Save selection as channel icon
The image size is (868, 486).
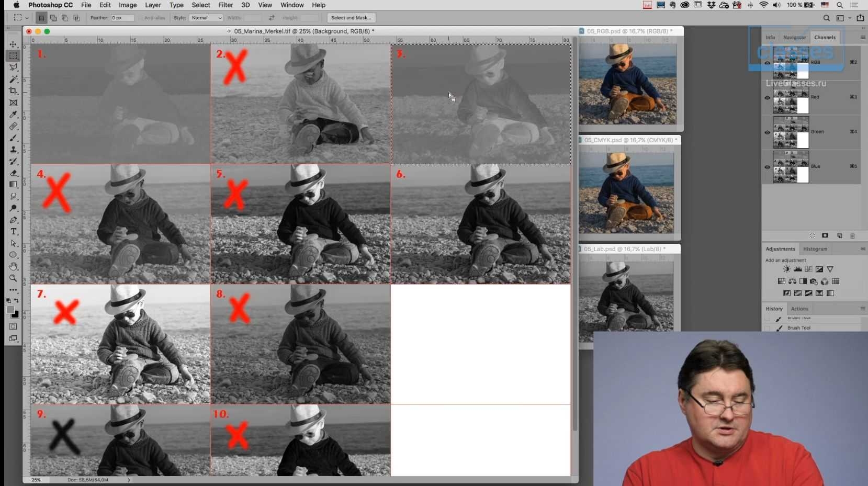(x=825, y=236)
